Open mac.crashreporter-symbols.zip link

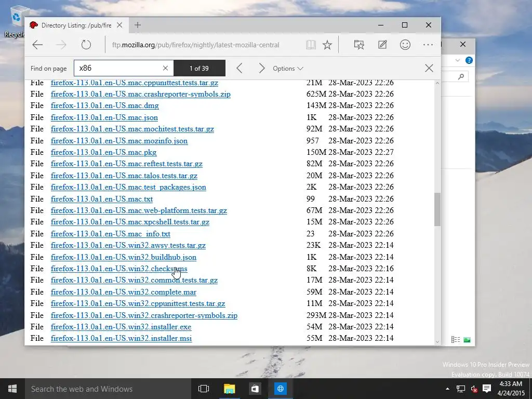click(x=140, y=94)
